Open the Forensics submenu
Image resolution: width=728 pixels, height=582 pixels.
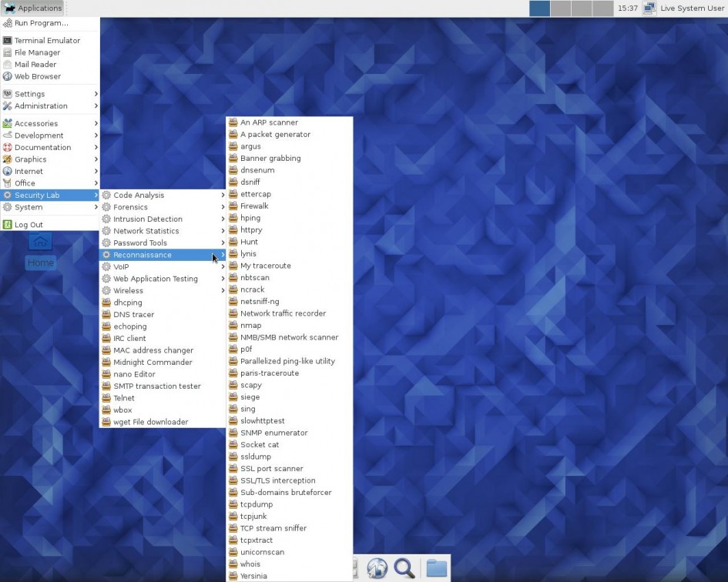[x=130, y=206]
